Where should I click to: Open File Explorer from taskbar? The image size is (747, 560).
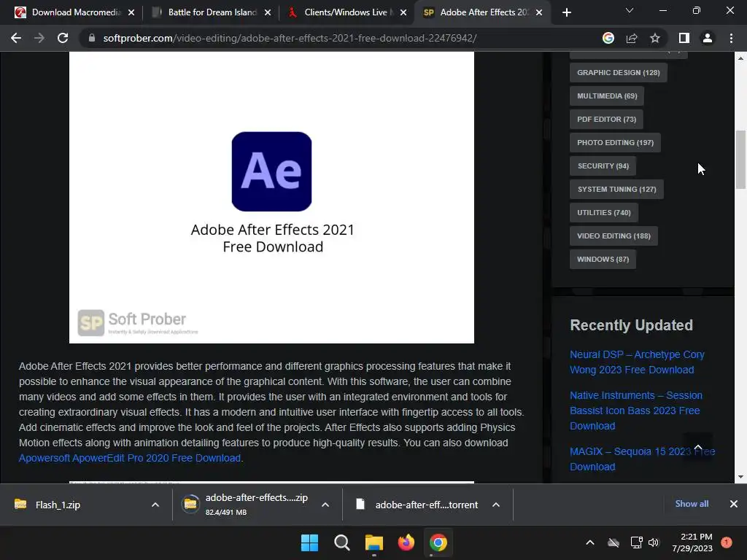click(374, 542)
